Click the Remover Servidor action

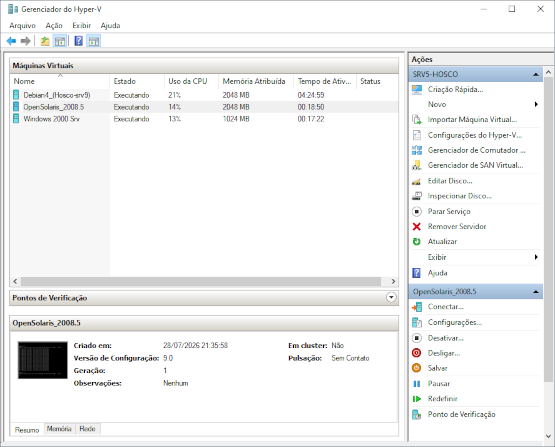[457, 227]
